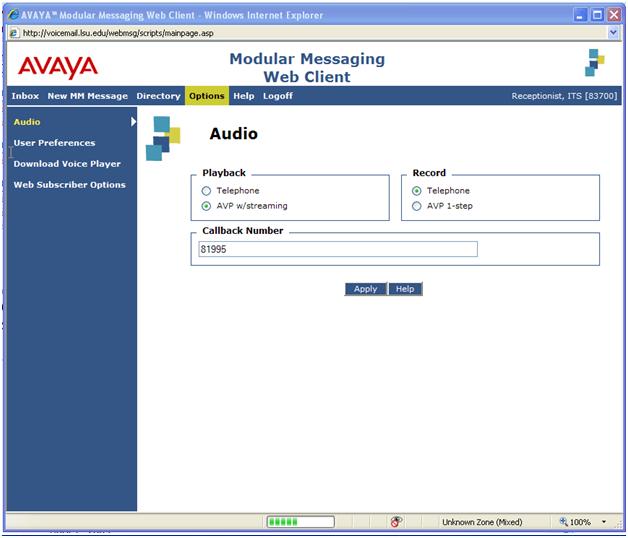The width and height of the screenshot is (628, 538).
Task: Open New MM Message tab
Action: pos(88,96)
